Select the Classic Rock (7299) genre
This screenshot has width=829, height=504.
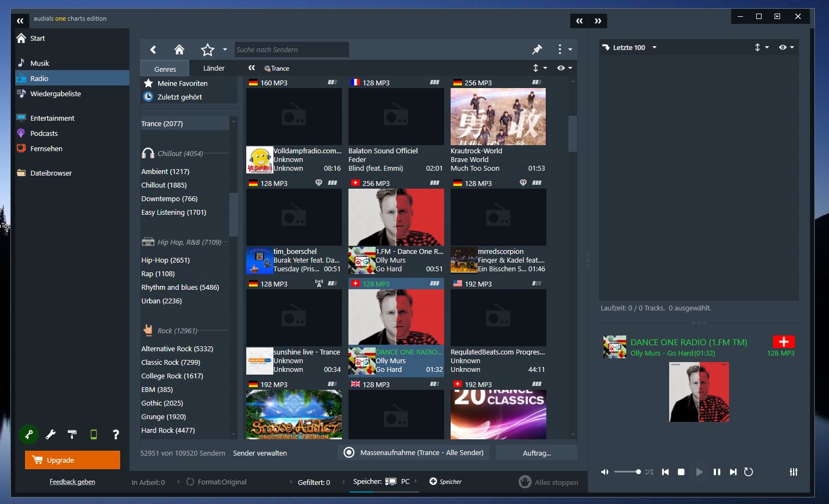pyautogui.click(x=171, y=362)
